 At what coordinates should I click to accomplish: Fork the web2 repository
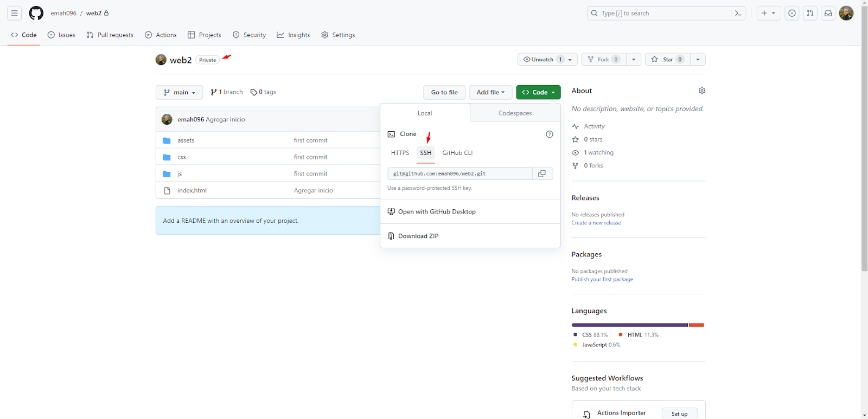[x=603, y=60]
